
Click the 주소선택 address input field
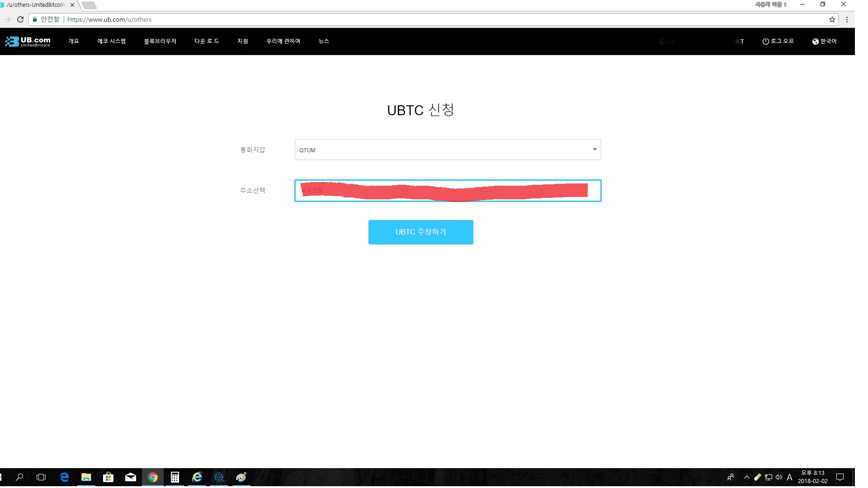pyautogui.click(x=448, y=191)
